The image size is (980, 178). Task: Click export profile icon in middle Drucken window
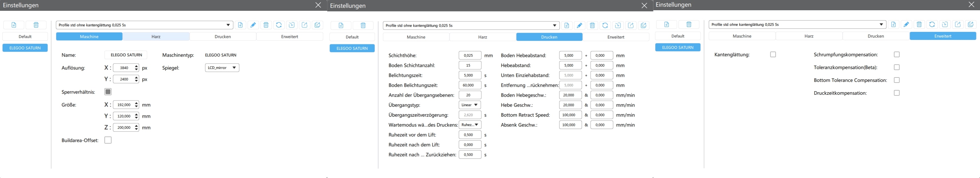(630, 25)
